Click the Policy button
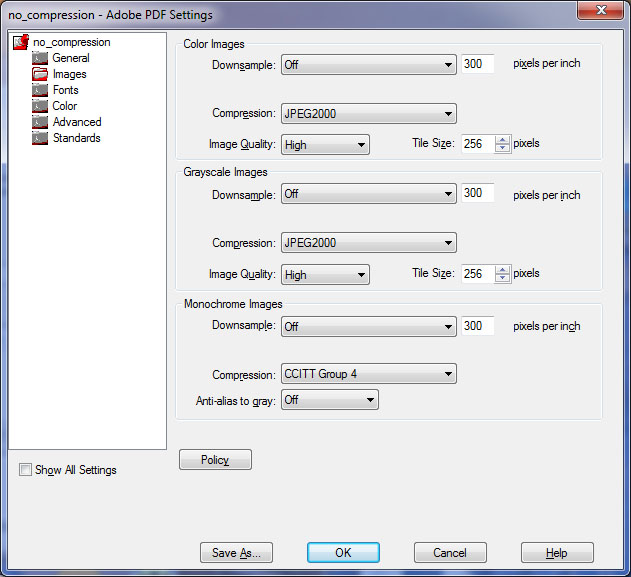 coord(215,460)
